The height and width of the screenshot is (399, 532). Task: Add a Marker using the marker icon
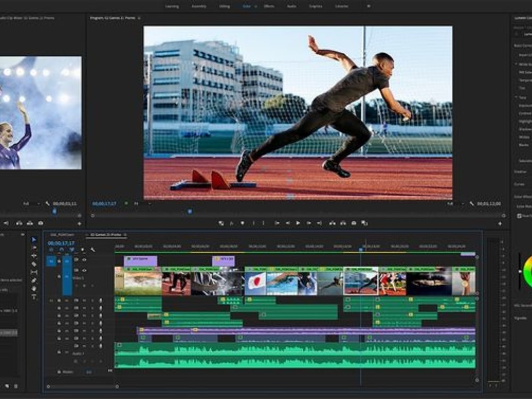tap(243, 222)
